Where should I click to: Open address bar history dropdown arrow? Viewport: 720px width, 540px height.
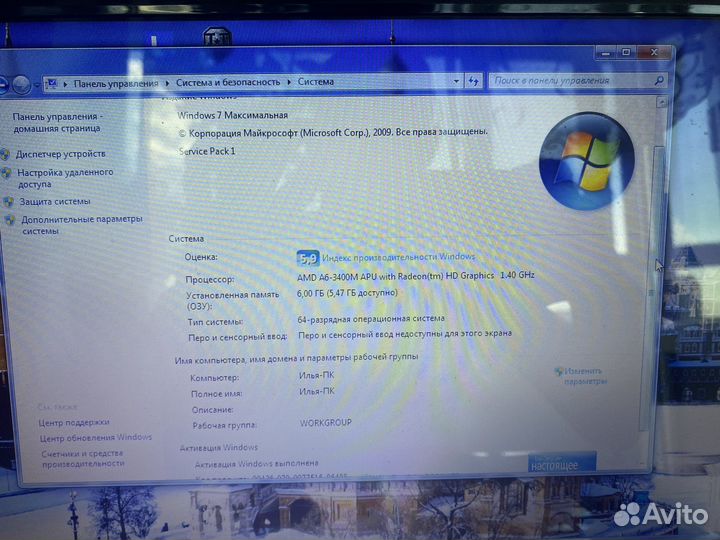click(x=456, y=81)
